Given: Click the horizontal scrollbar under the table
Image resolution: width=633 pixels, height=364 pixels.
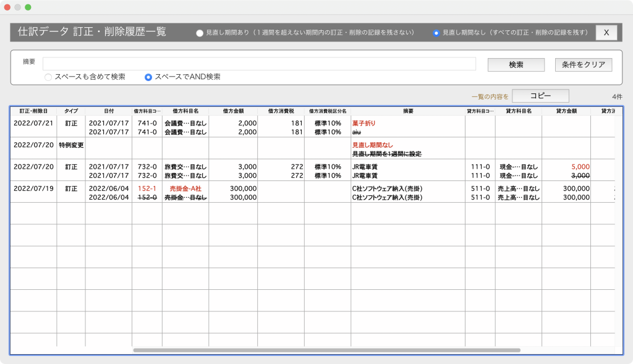Looking at the screenshot, I should (326, 350).
